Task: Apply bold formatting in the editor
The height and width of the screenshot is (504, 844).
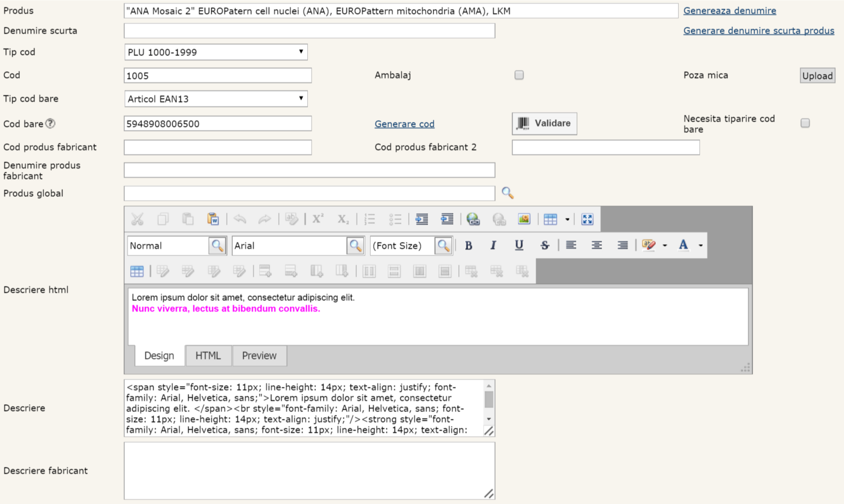Action: coord(468,245)
